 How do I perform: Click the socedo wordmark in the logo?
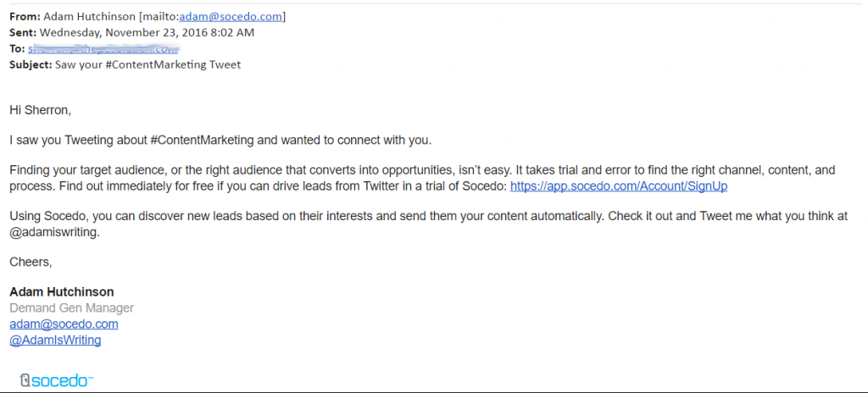click(62, 381)
